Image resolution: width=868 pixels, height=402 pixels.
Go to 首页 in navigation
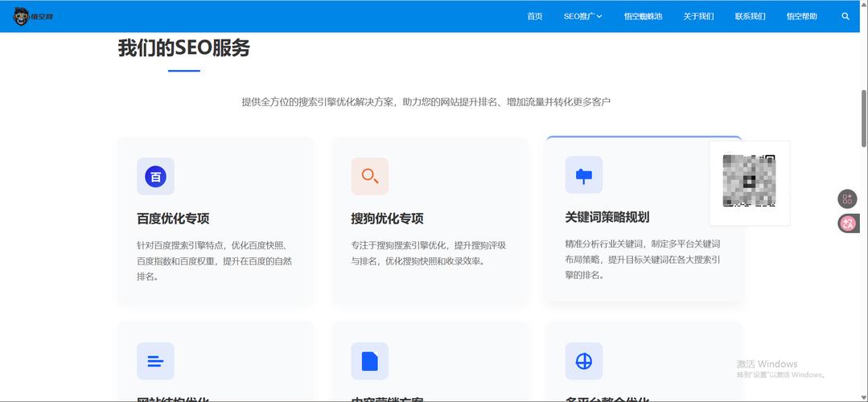point(535,17)
